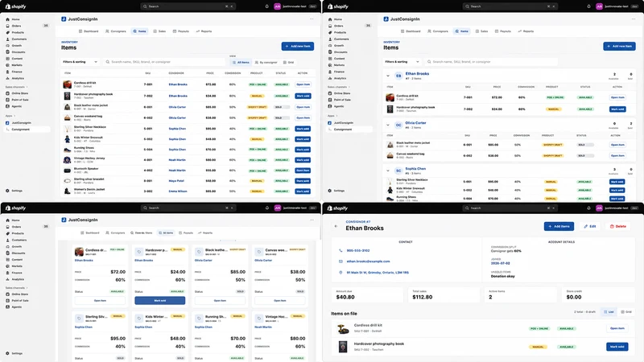Open Filters & sorting dropdown in top-left panel

80,62
